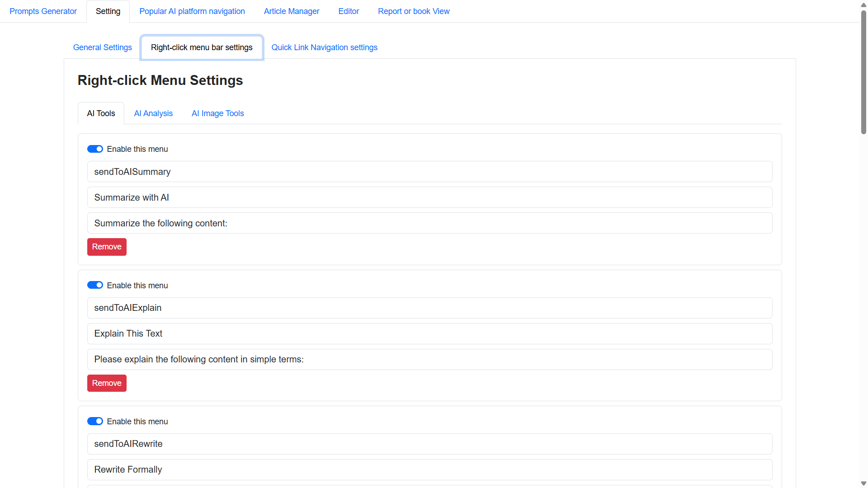This screenshot has width=868, height=488.
Task: Open the Prompts Generator tab
Action: tap(43, 11)
